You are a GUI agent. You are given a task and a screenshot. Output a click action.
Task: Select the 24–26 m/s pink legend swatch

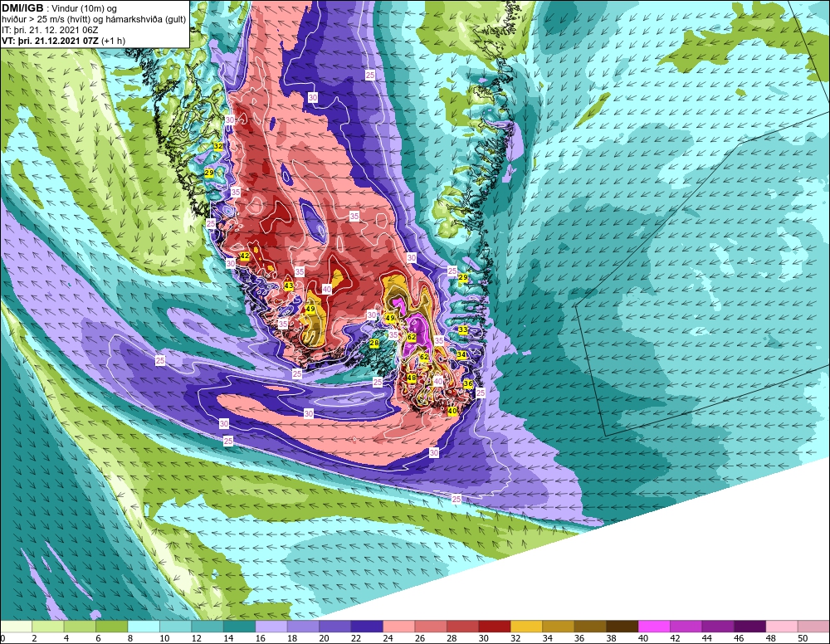pyautogui.click(x=398, y=627)
